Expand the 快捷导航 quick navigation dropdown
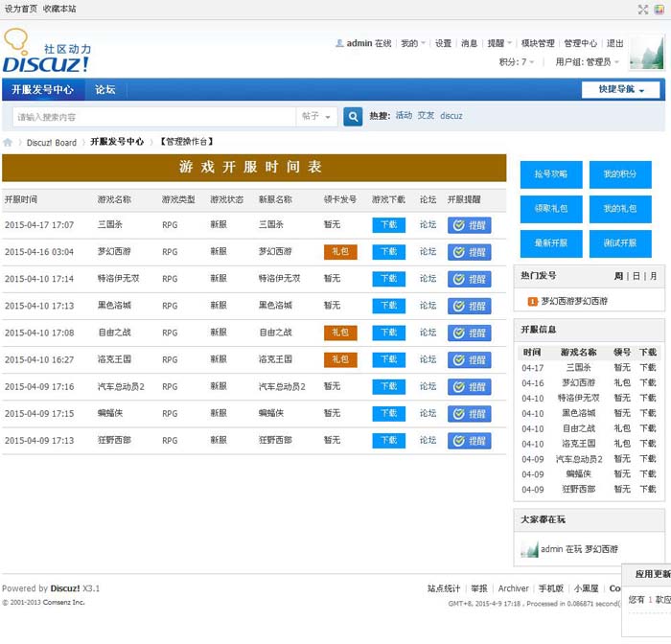Screen dimensions: 671x644 pyautogui.click(x=620, y=90)
